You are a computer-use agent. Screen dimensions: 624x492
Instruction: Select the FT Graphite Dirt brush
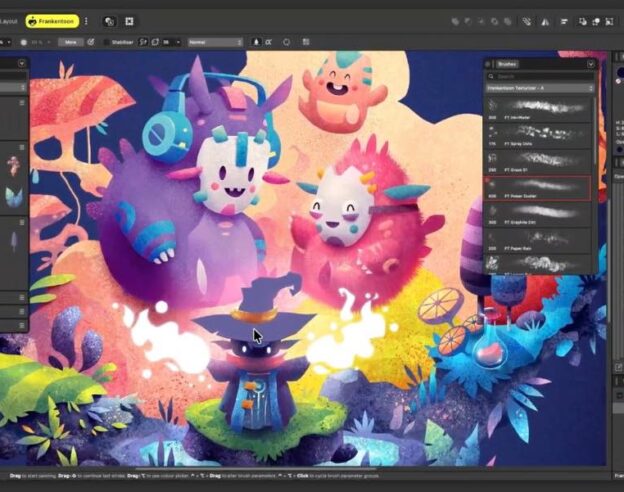click(538, 214)
